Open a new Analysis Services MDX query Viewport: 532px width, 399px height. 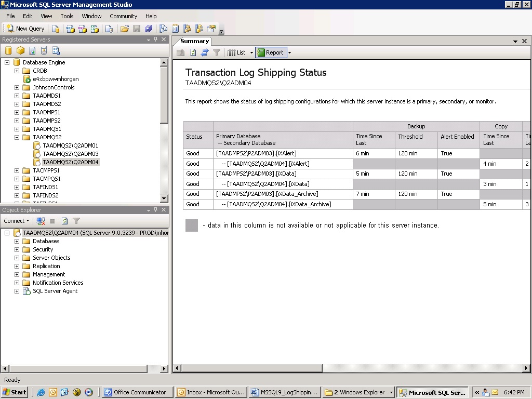click(x=71, y=29)
